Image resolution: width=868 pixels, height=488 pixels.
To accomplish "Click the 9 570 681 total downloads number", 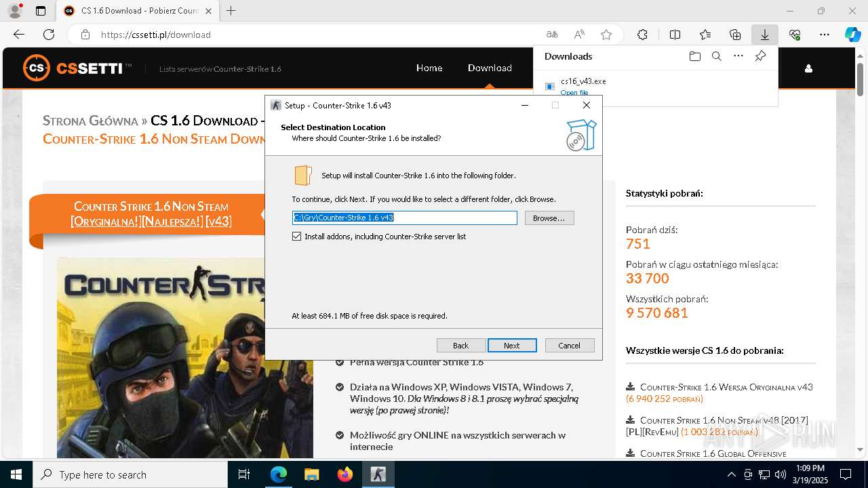I will [657, 312].
